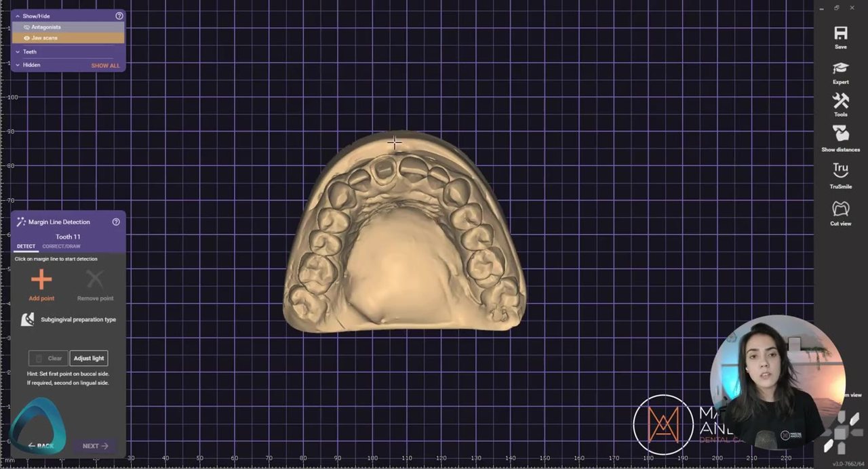The height and width of the screenshot is (469, 868).
Task: Click the view orientation widget icon
Action: coord(840,432)
